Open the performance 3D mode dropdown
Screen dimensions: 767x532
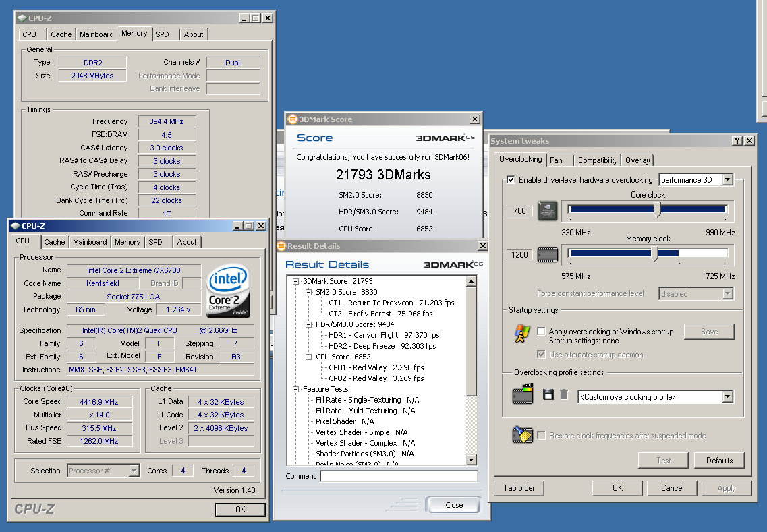click(727, 180)
